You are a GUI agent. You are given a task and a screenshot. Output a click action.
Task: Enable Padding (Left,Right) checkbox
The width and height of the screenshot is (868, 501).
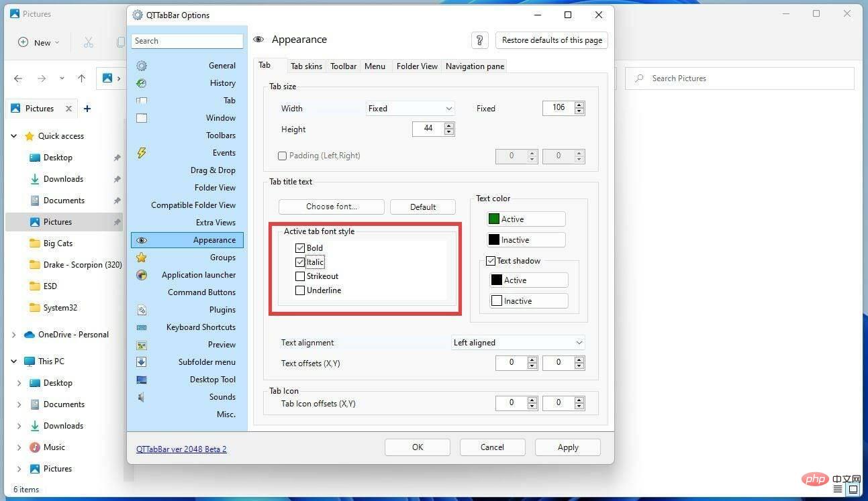tap(283, 156)
